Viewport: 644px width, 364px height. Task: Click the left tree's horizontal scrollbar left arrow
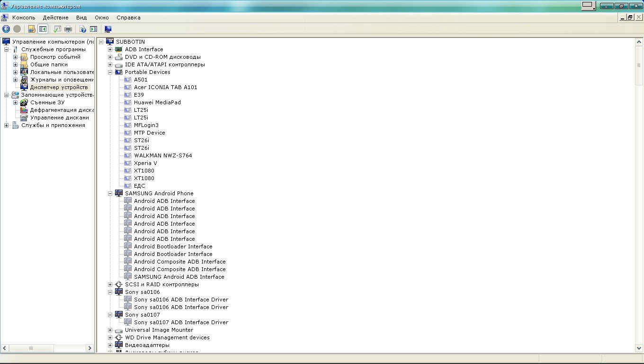5,348
